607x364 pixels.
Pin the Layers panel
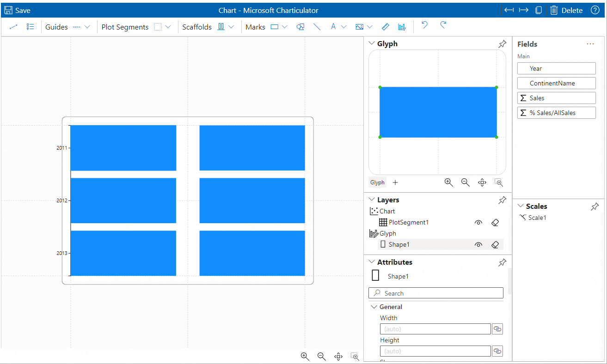coord(502,200)
